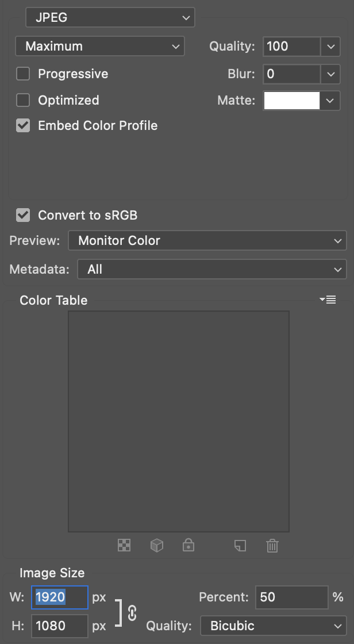Open the Bicubic resample quality dropdown
The height and width of the screenshot is (644, 354).
(x=272, y=626)
